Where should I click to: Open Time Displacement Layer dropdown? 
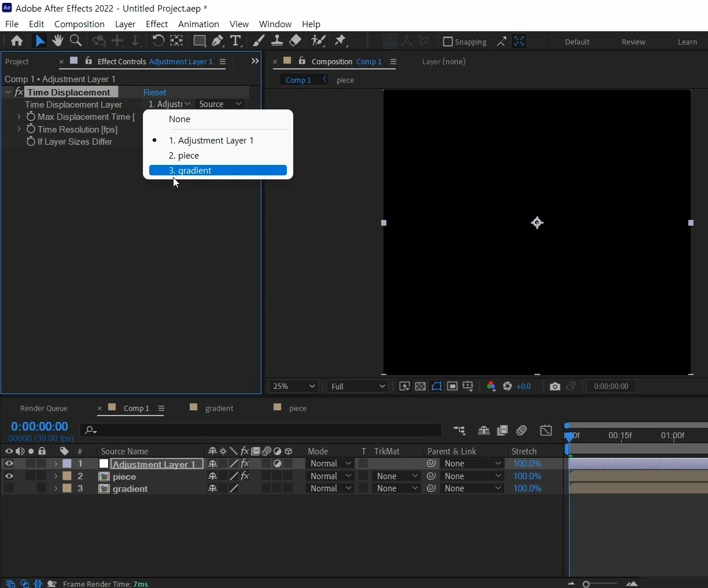click(x=169, y=104)
